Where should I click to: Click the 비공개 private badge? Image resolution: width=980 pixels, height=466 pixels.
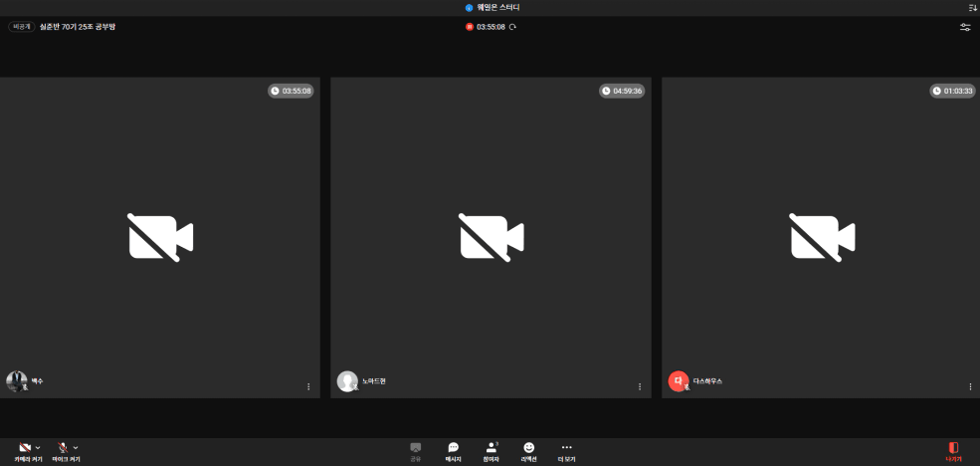[x=21, y=27]
